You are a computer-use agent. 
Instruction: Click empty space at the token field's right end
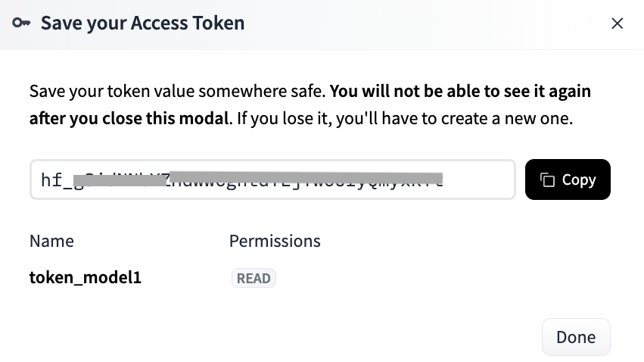pos(478,179)
